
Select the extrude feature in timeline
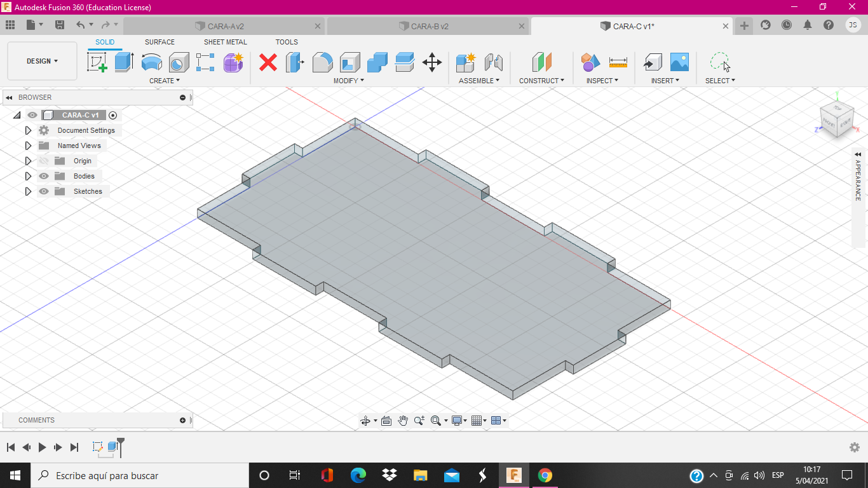113,447
